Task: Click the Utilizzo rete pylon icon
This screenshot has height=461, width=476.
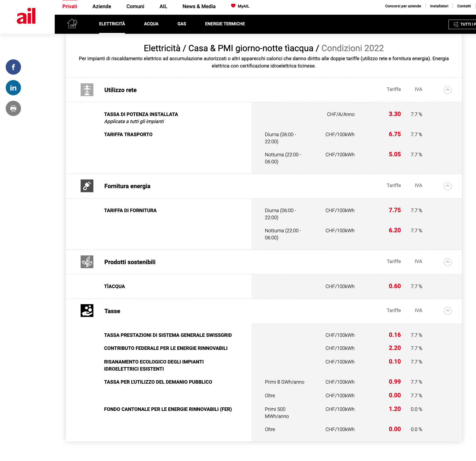Action: point(87,90)
